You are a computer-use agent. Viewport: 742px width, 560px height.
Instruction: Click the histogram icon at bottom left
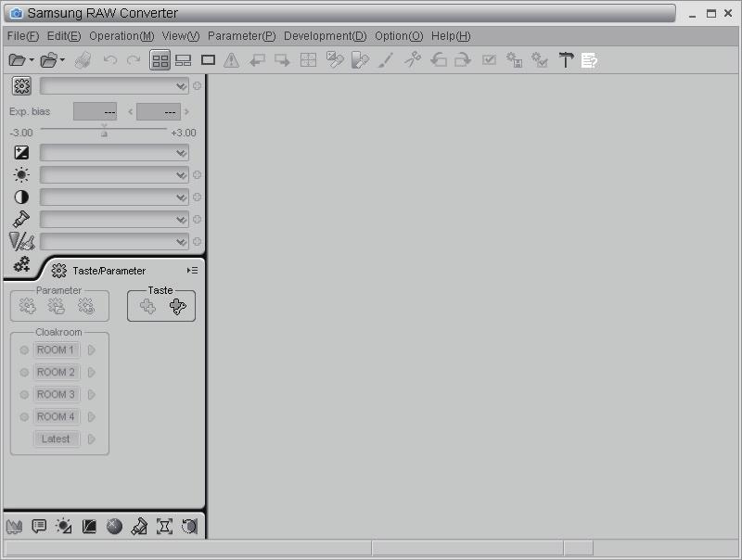click(x=14, y=526)
